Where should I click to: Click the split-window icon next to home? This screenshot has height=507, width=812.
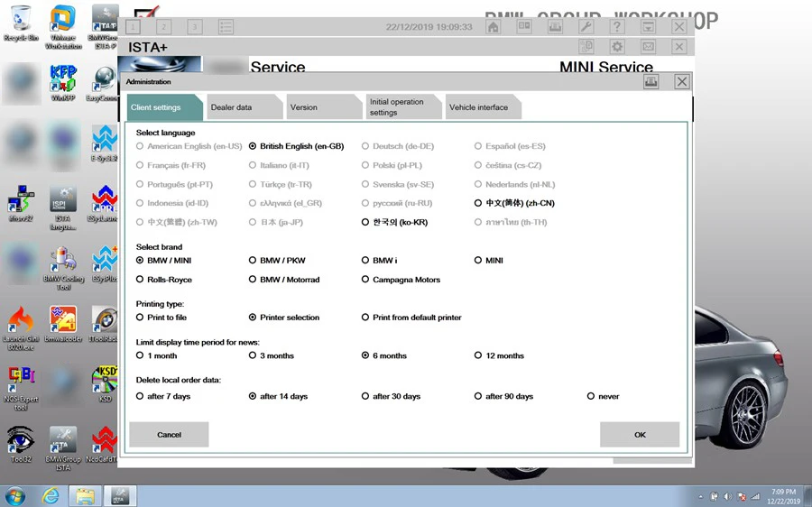[524, 27]
